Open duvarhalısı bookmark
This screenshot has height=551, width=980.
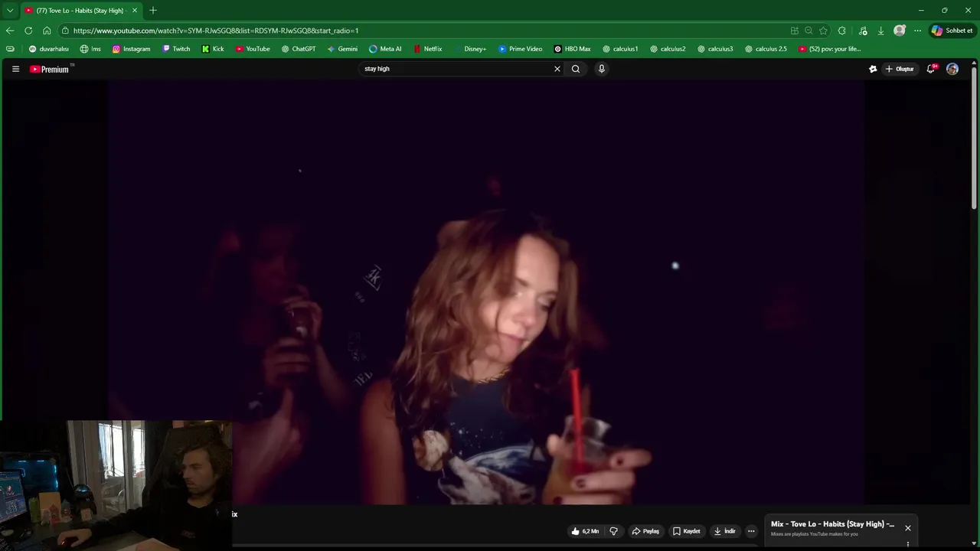click(49, 49)
